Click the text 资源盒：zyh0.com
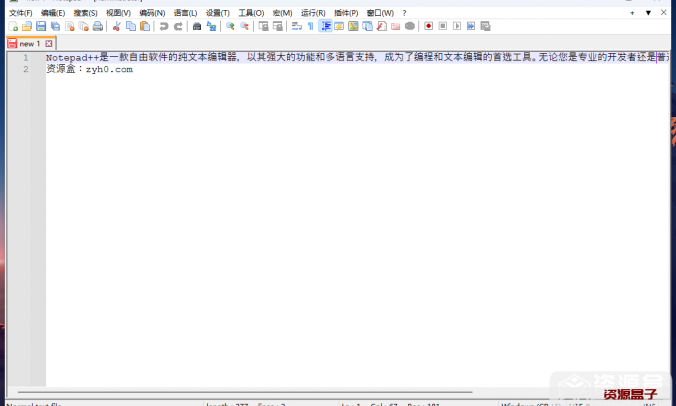This screenshot has height=406, width=676. tap(90, 69)
